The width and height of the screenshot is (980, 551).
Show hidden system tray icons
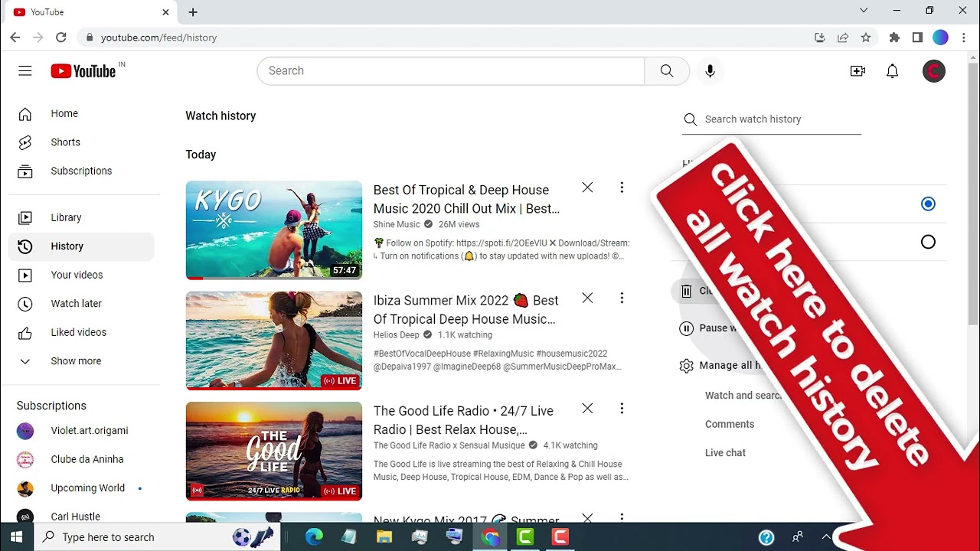click(825, 537)
